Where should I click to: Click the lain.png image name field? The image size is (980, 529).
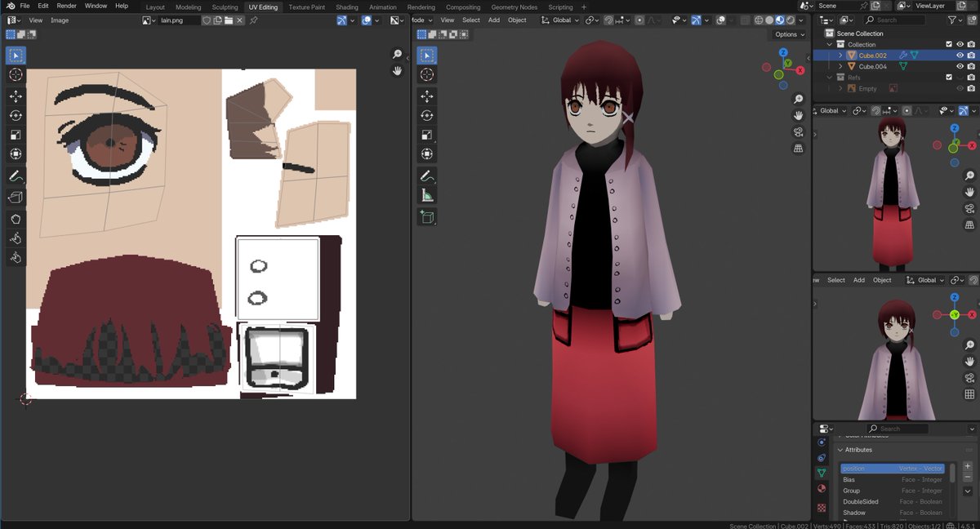pyautogui.click(x=180, y=20)
